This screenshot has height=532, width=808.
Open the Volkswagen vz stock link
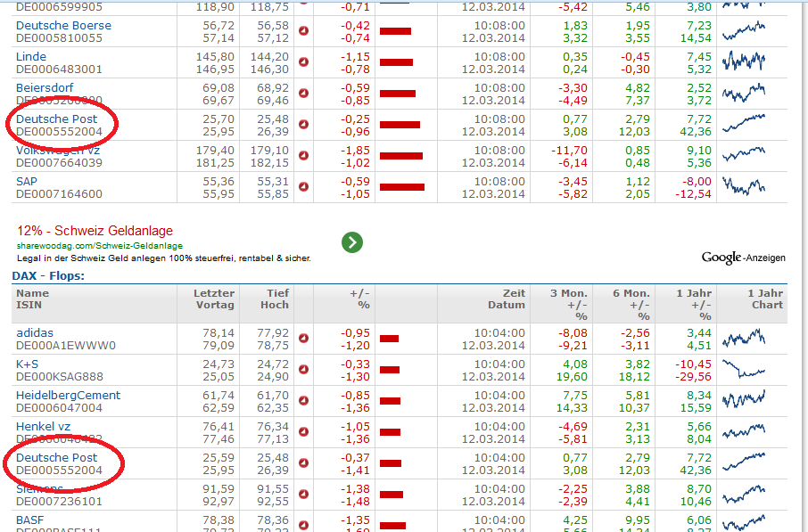(58, 151)
